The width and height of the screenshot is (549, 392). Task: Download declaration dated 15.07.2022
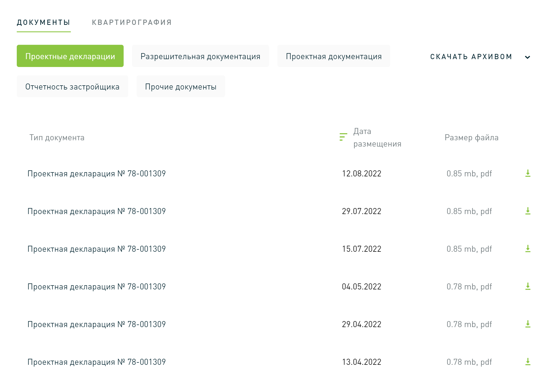coord(528,249)
